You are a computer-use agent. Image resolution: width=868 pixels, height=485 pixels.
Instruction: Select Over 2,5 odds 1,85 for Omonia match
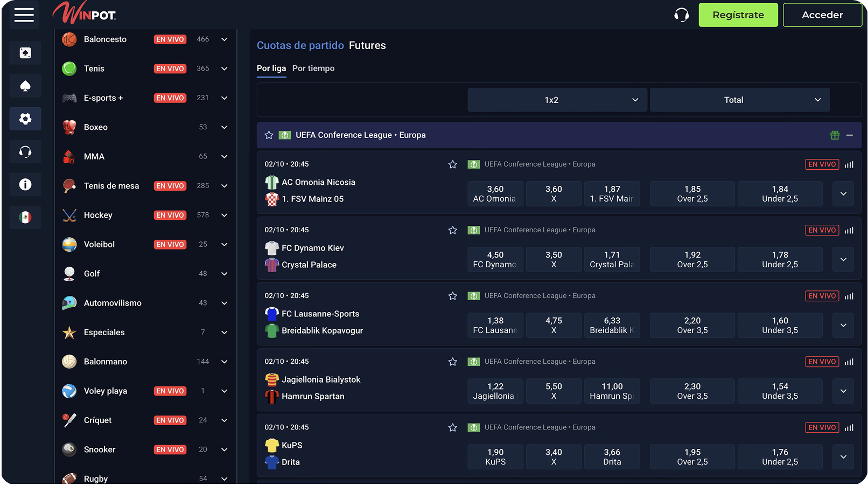(x=692, y=194)
